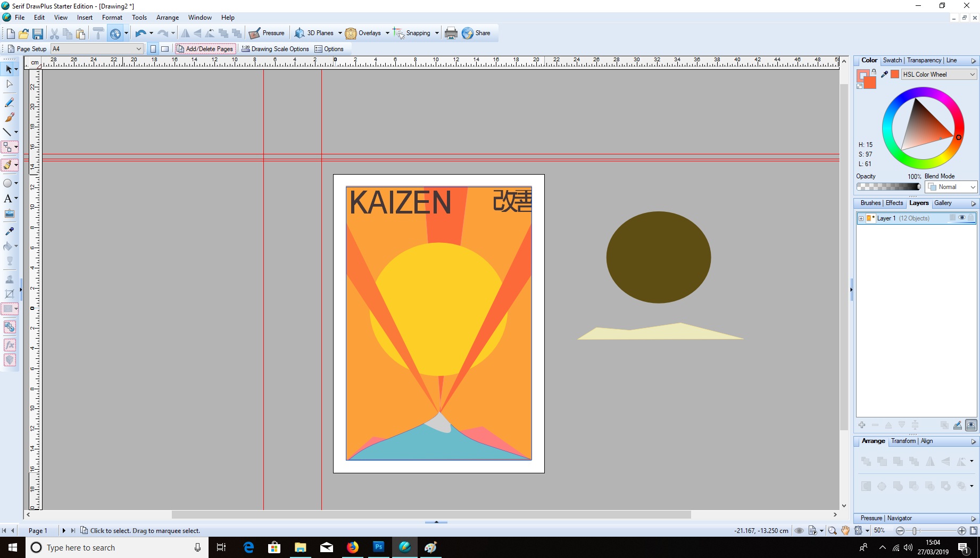This screenshot has width=980, height=558.
Task: Choose the Artistic Text tool
Action: 8,199
